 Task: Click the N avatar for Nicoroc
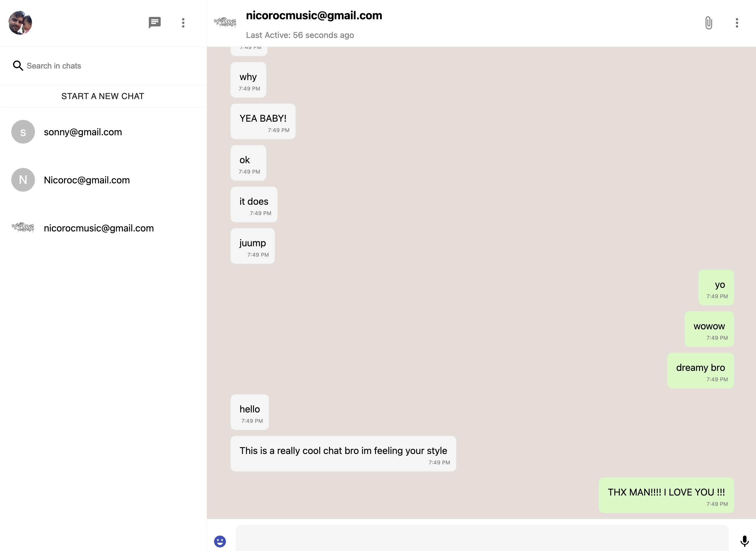click(x=23, y=180)
